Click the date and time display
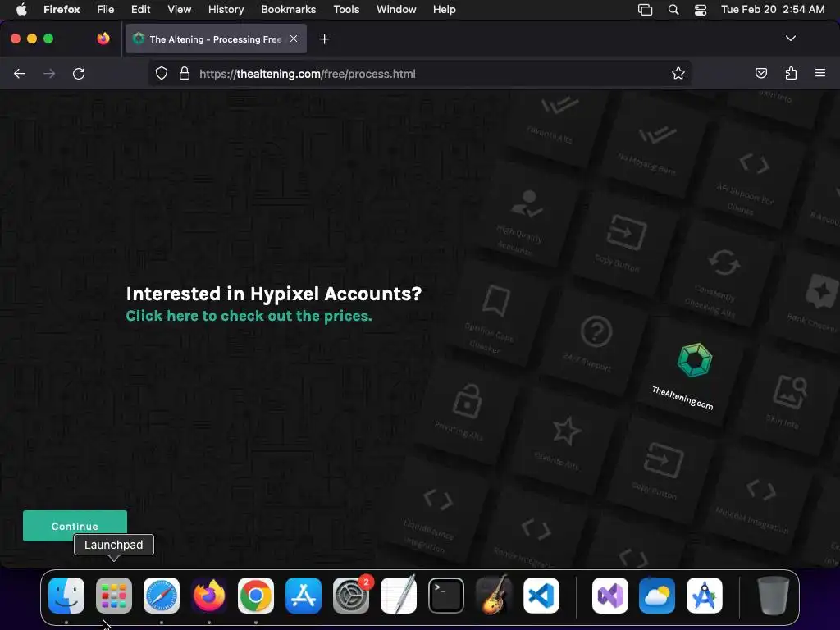840x630 pixels. tap(773, 10)
